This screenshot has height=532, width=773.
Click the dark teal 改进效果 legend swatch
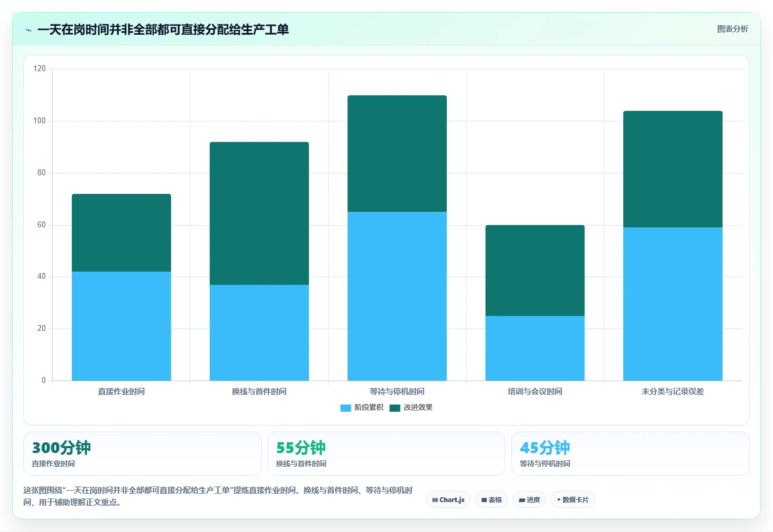click(395, 408)
